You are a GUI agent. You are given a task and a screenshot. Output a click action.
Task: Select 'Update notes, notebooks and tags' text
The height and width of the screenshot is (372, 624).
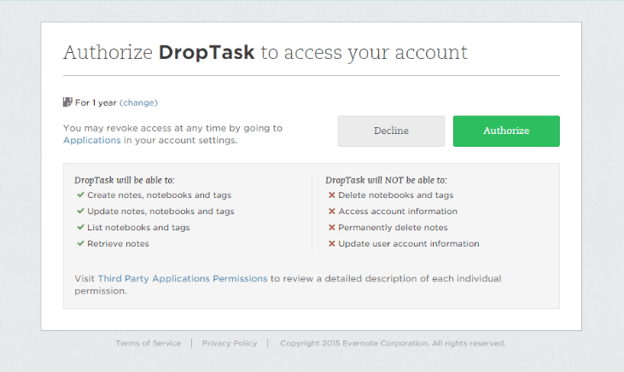point(161,211)
